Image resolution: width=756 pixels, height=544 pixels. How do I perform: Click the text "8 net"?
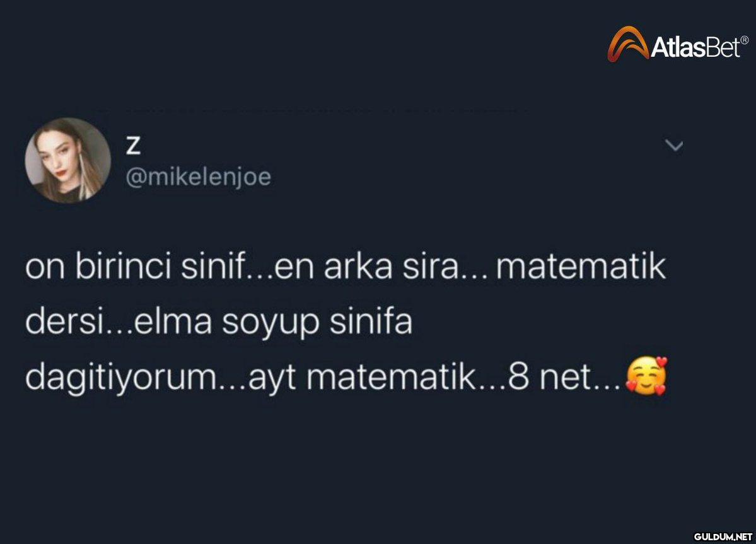550,377
